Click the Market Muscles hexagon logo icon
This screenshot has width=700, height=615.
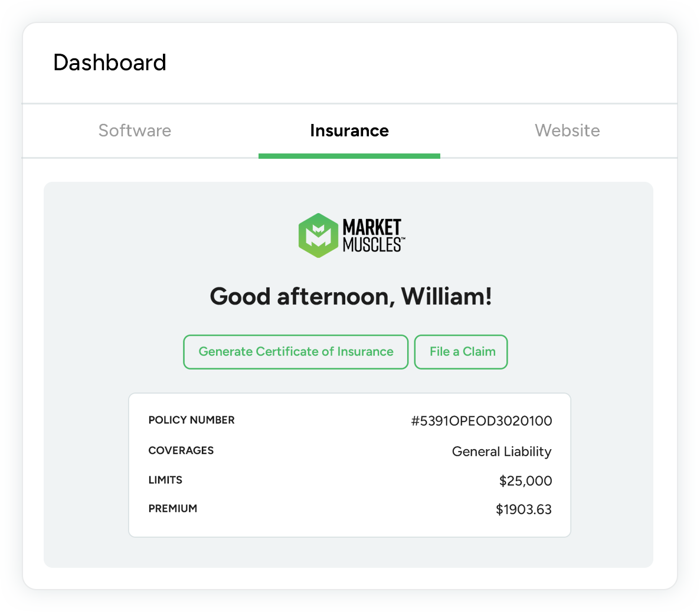(319, 235)
